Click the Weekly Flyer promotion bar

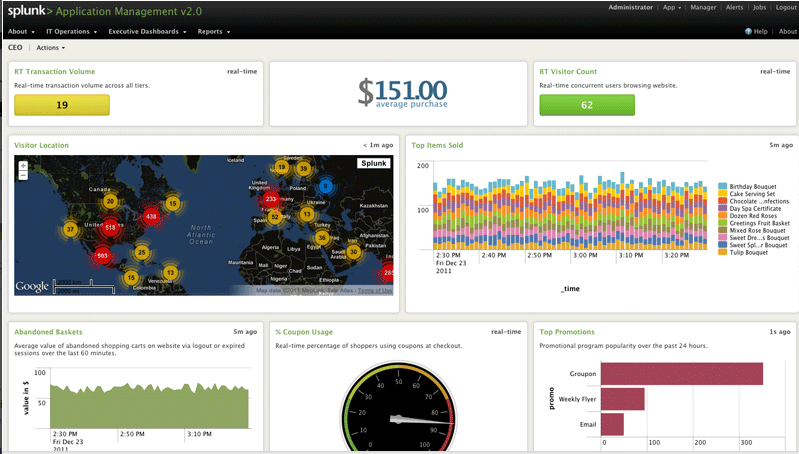click(x=623, y=399)
